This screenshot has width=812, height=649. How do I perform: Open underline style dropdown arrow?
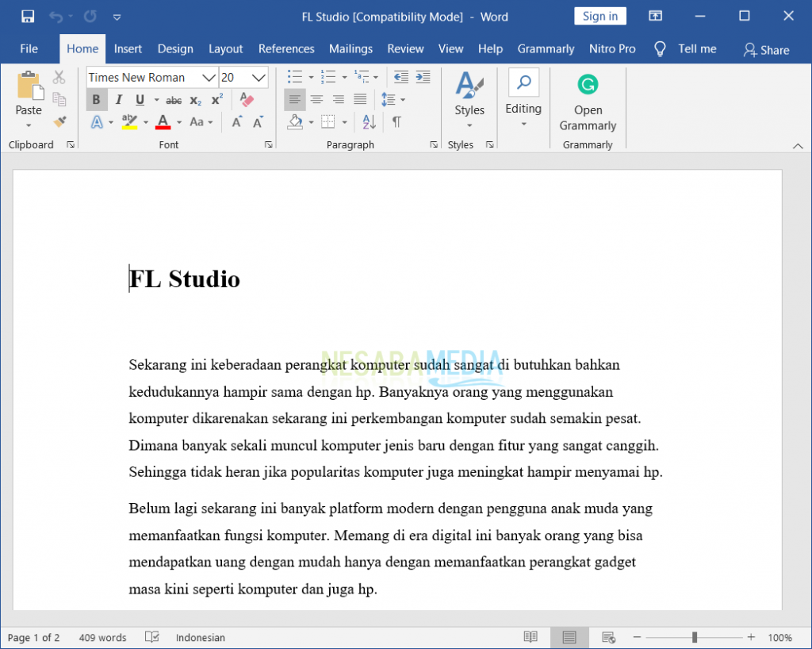(156, 99)
